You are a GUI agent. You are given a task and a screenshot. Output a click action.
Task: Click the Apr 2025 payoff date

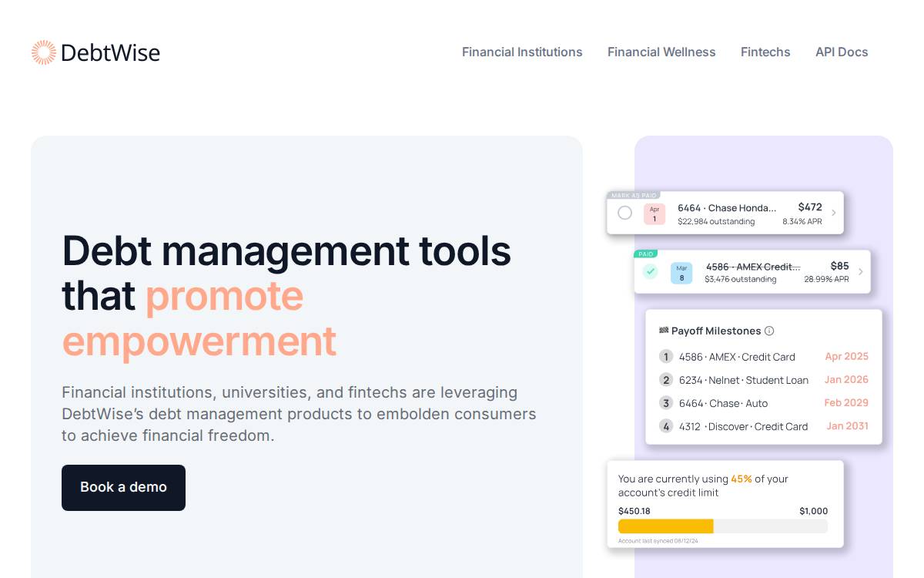846,356
